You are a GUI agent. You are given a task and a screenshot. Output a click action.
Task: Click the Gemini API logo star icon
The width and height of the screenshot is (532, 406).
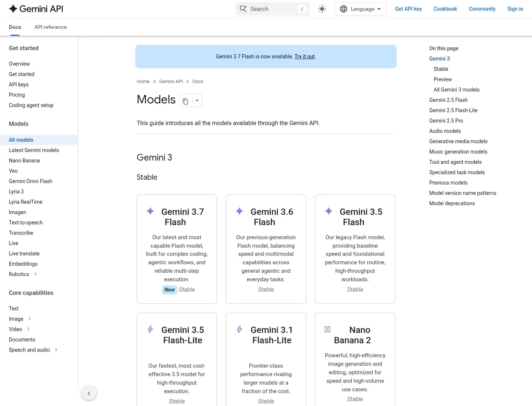click(13, 9)
